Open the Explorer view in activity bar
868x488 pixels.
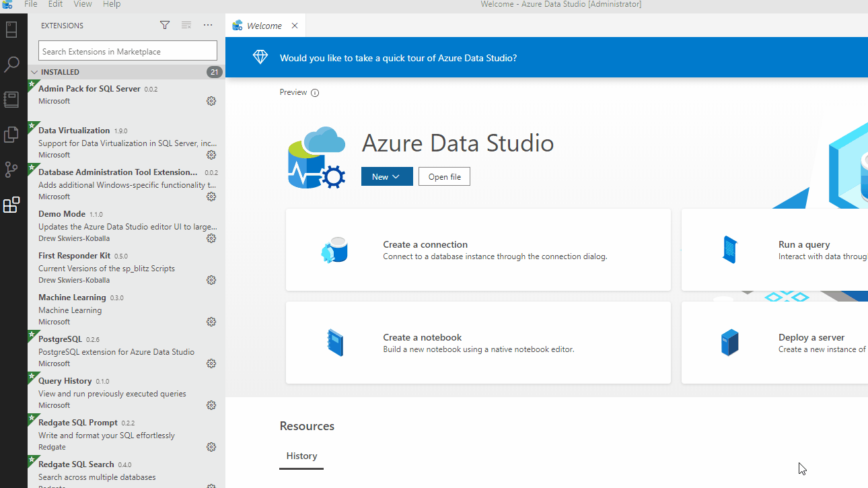click(x=11, y=135)
